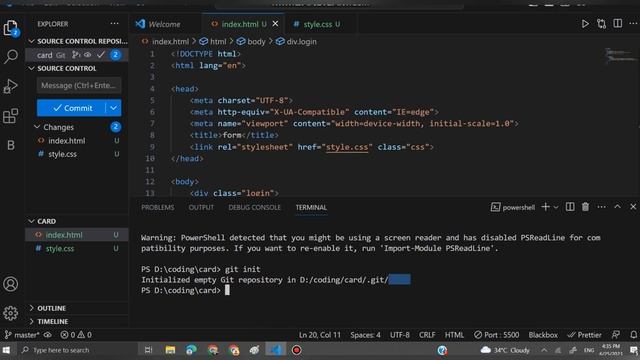Image resolution: width=640 pixels, height=360 pixels.
Task: Split the terminal panel
Action: tap(570, 207)
